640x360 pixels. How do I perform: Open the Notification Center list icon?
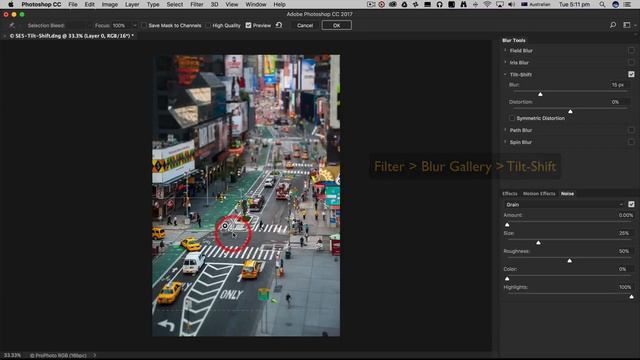(x=627, y=4)
